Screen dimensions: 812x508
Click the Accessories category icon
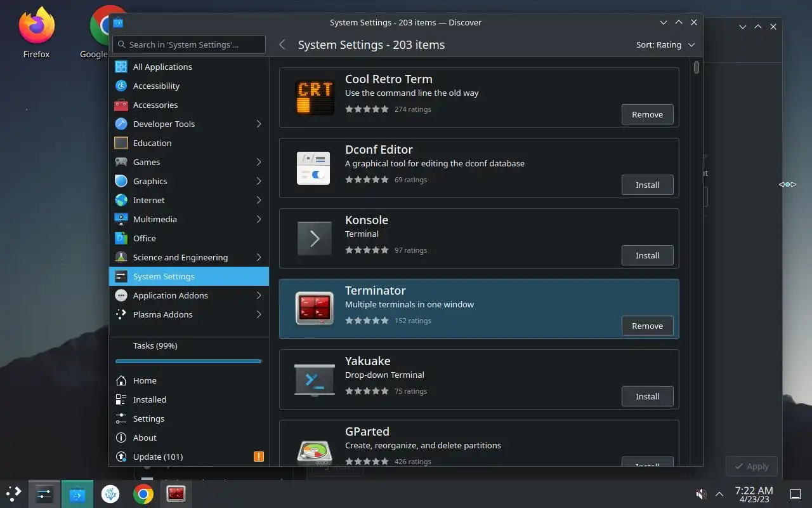pyautogui.click(x=121, y=105)
